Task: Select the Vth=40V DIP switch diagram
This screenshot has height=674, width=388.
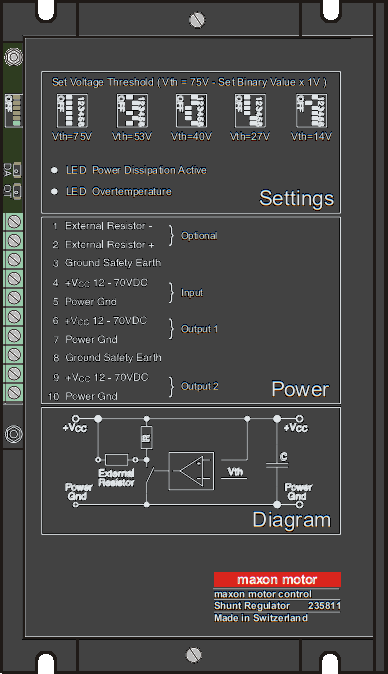Action: [x=191, y=111]
